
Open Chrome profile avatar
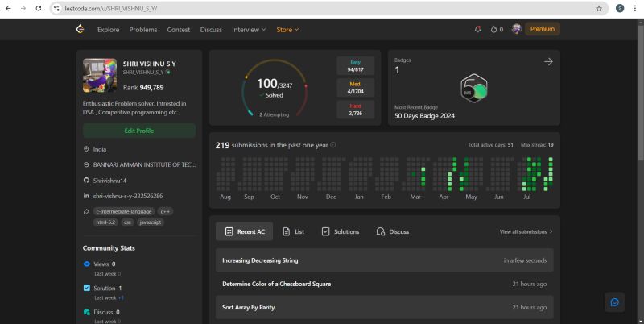click(620, 8)
